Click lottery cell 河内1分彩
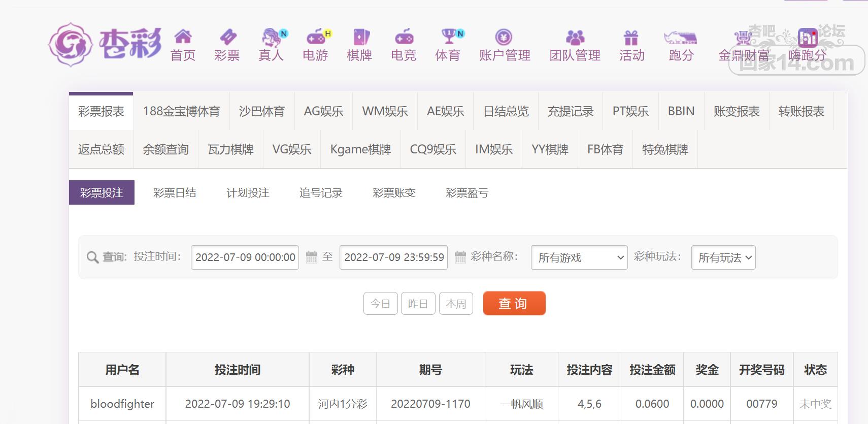The height and width of the screenshot is (424, 868). click(x=343, y=404)
